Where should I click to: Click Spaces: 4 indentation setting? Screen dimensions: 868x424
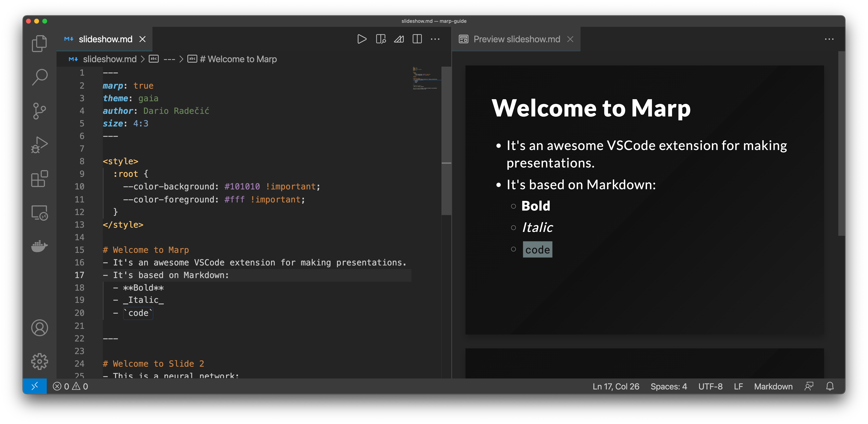pos(669,386)
